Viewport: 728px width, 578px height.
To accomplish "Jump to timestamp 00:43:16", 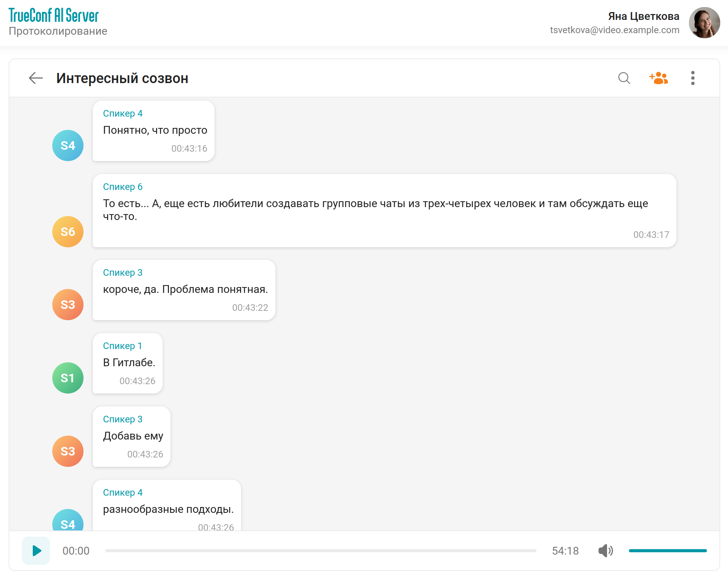I will (x=189, y=149).
